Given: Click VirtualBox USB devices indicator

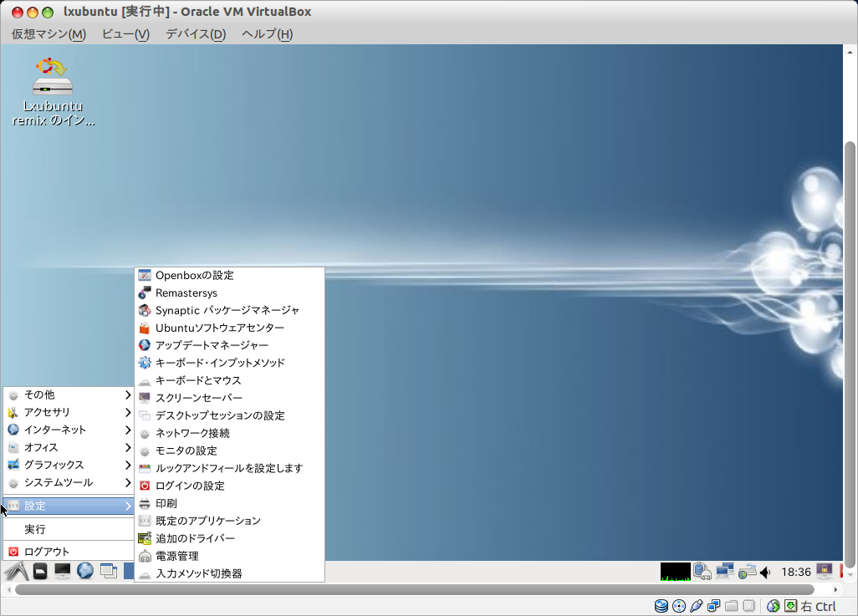Looking at the screenshot, I should point(696,606).
